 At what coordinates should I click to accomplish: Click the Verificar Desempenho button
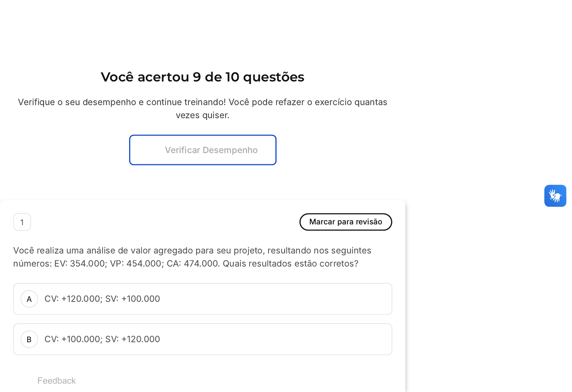point(203,150)
